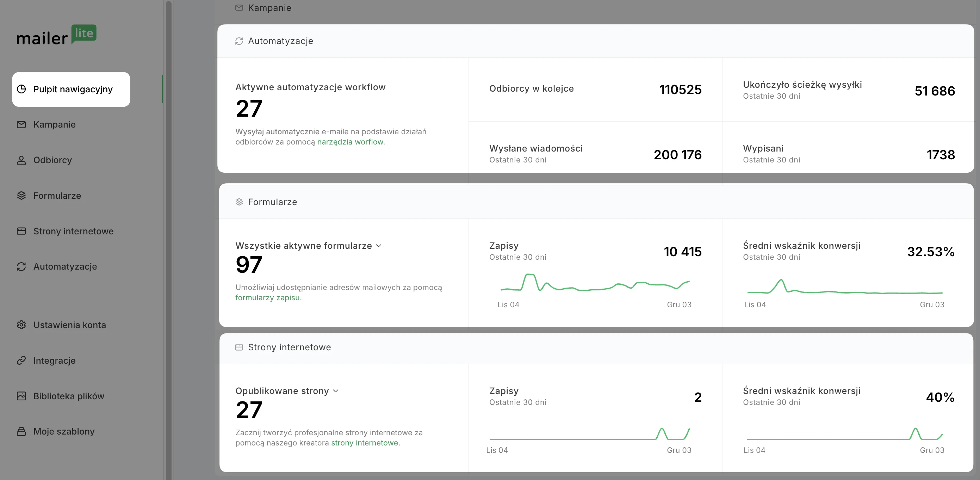Click the Integracje link icon

point(21,361)
